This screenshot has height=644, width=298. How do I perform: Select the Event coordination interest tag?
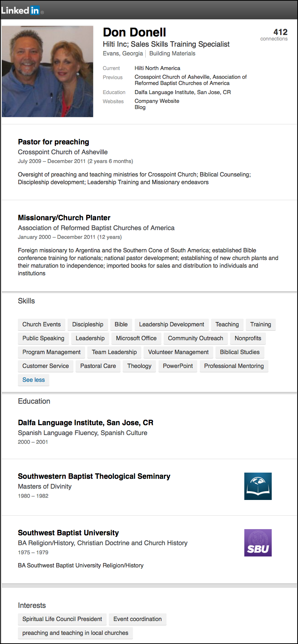coord(137,619)
